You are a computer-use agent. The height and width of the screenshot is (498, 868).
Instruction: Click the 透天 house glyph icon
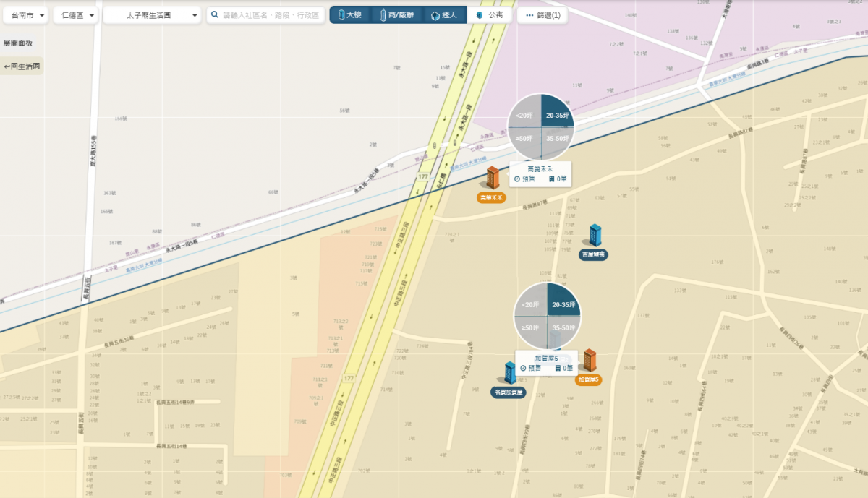click(x=435, y=15)
